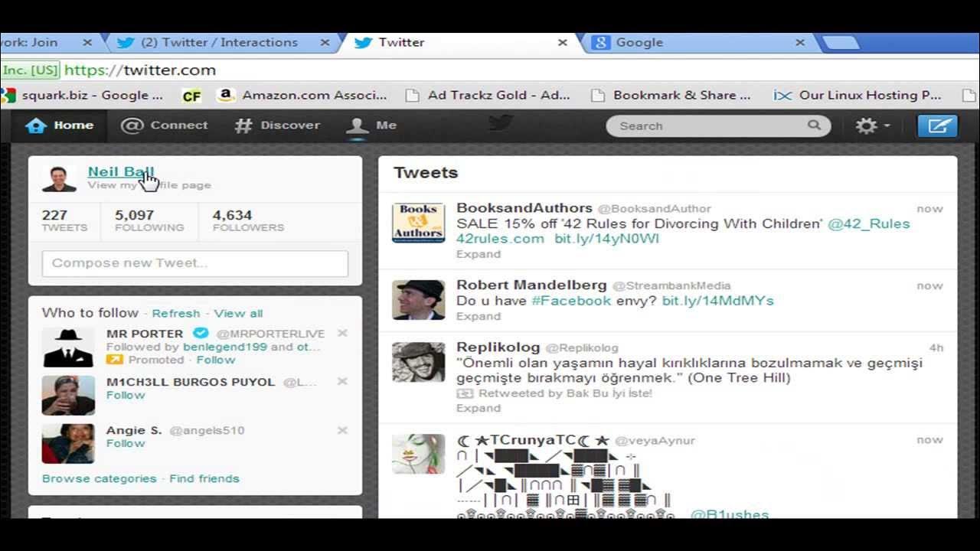The width and height of the screenshot is (980, 551).
Task: Close the active Twitter browser tab
Action: point(563,43)
